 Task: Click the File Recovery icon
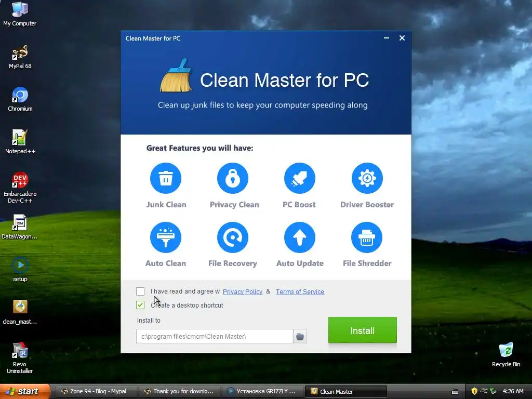pos(233,237)
